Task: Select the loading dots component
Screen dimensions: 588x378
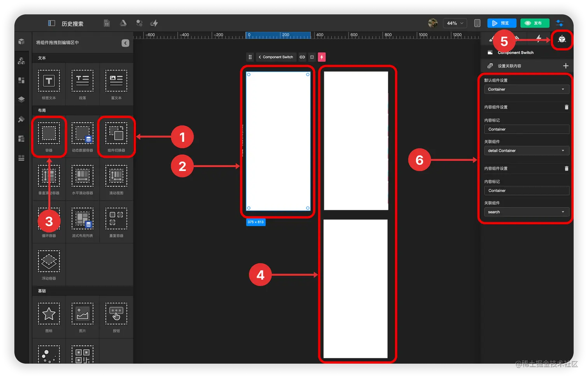Action: click(x=49, y=354)
